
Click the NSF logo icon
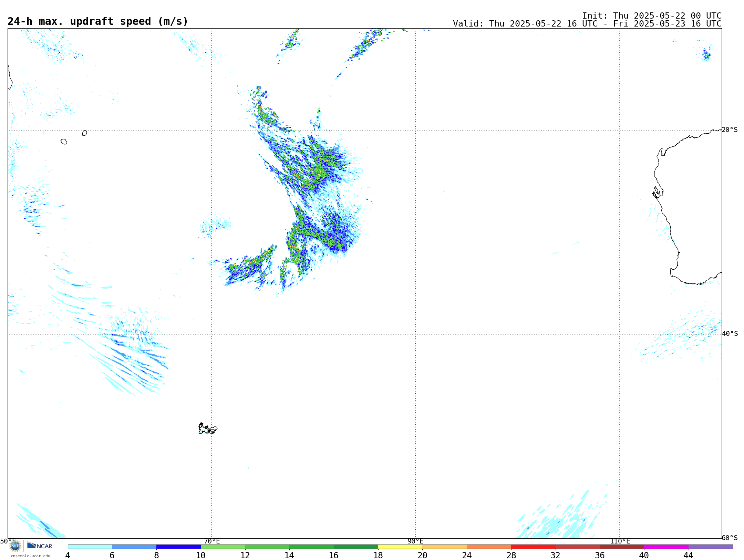pyautogui.click(x=15, y=546)
